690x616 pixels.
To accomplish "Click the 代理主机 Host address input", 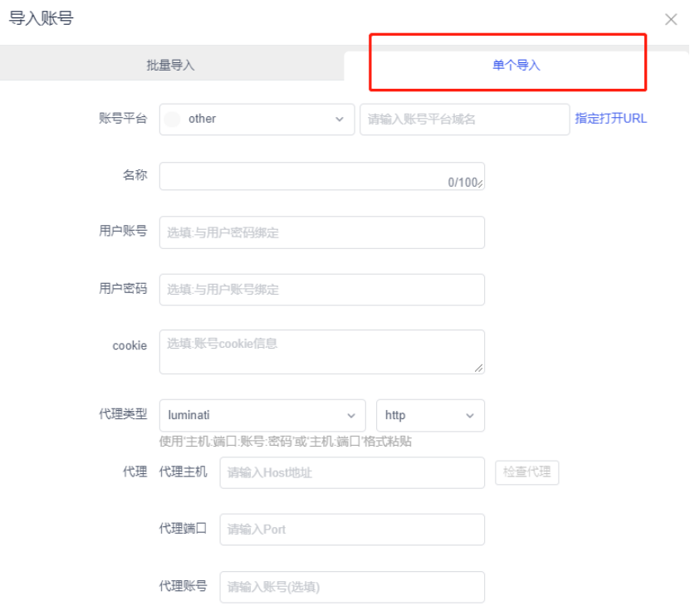I will pos(352,472).
